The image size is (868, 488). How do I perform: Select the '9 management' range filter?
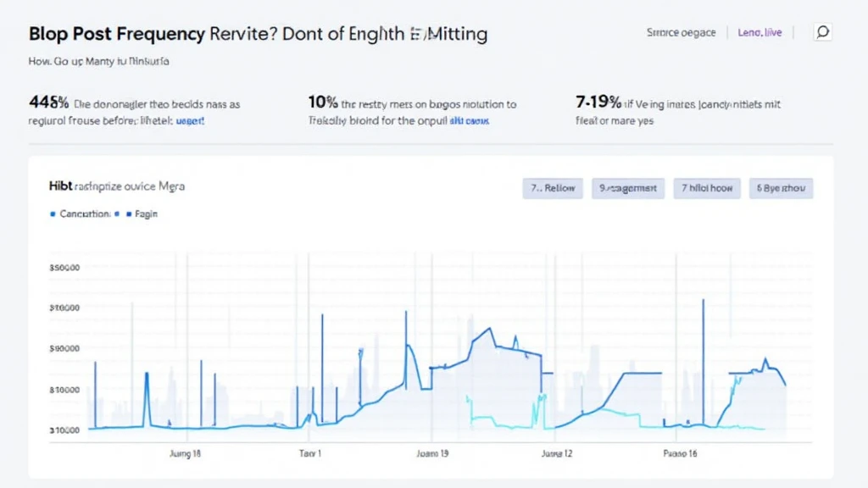[x=628, y=188]
